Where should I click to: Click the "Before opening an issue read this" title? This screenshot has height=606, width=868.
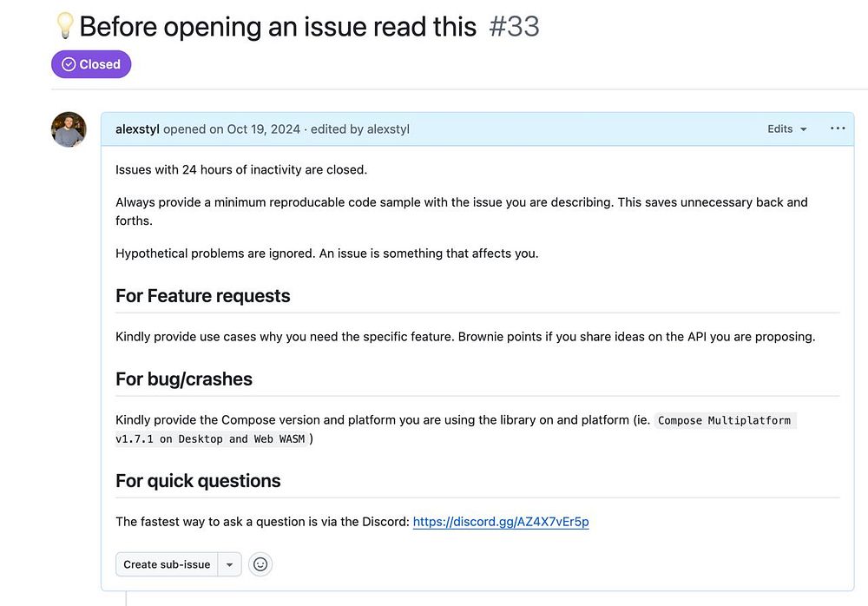point(278,26)
